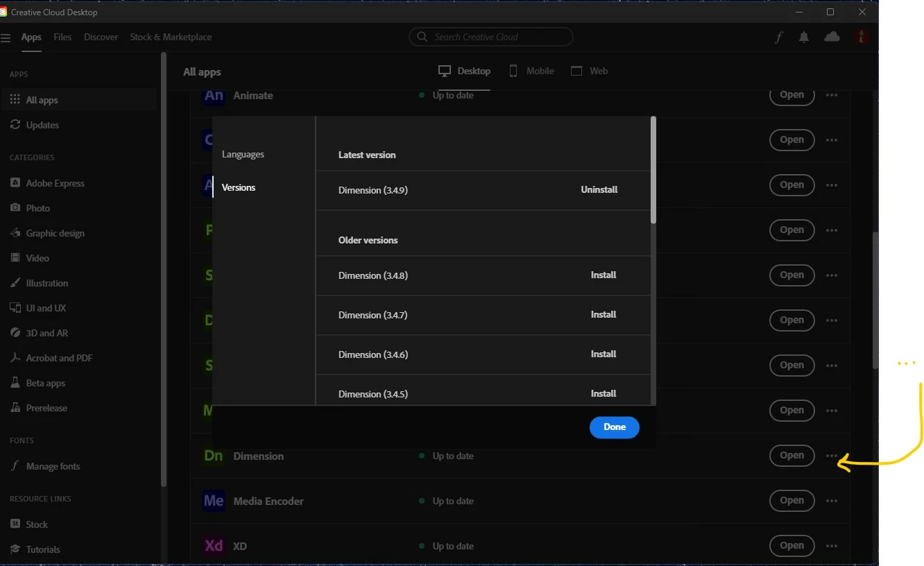This screenshot has width=924, height=566.
Task: Click the 'Dimension (3.4.9)' label
Action: pyautogui.click(x=373, y=190)
